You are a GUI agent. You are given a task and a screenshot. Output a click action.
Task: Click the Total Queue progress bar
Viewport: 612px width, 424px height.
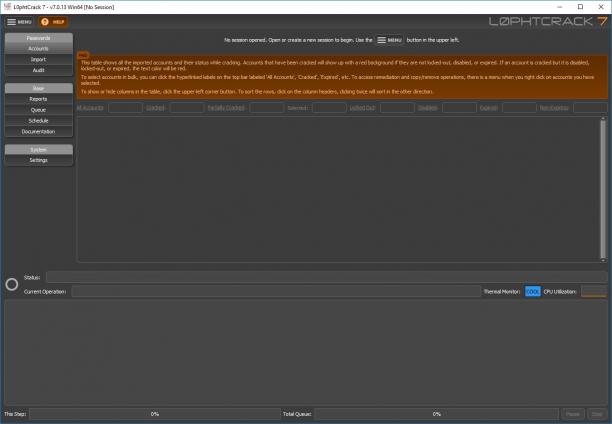pos(436,414)
